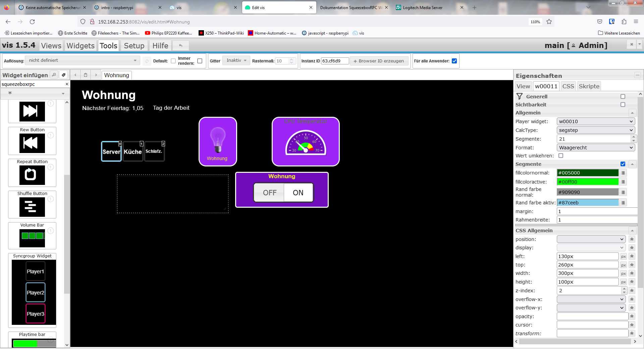Click the clipboard icon beside Wohnung tab
Image resolution: width=644 pixels, height=349 pixels.
(86, 75)
